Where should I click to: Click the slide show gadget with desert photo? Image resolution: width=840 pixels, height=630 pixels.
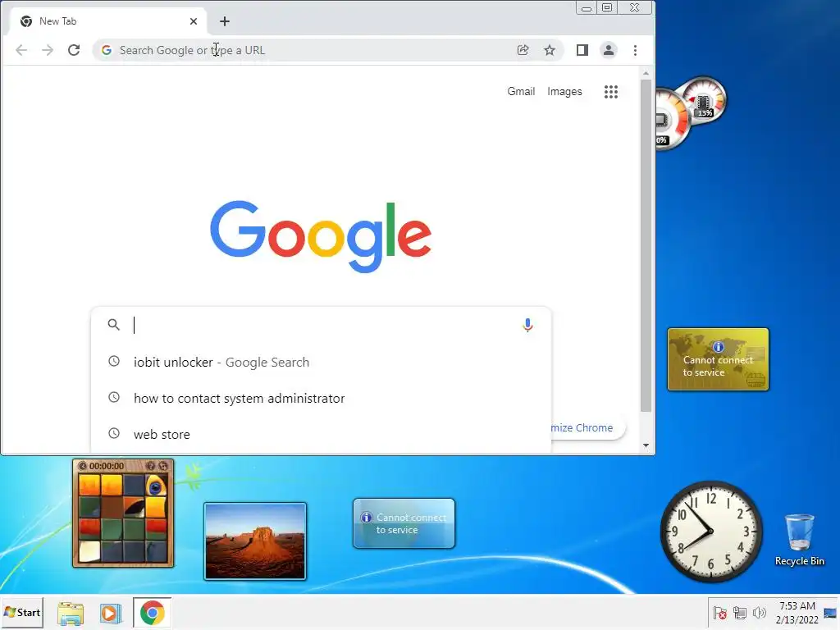[255, 541]
